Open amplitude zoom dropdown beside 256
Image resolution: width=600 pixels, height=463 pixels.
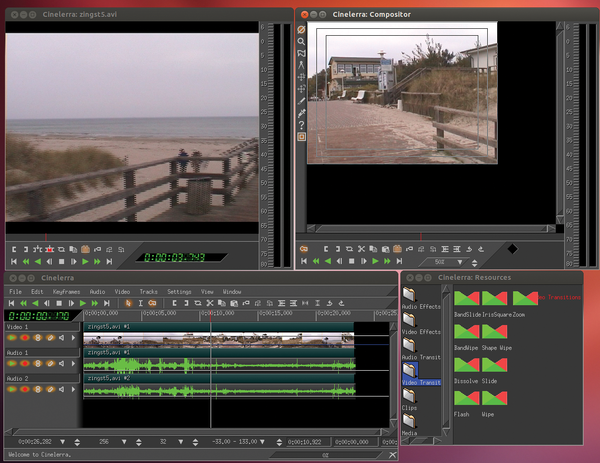[x=124, y=442]
